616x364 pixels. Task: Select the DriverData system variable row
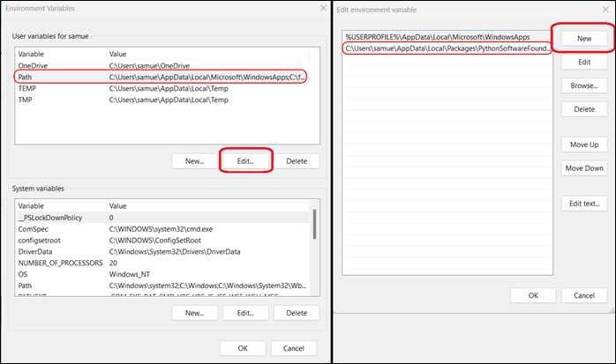click(x=162, y=252)
